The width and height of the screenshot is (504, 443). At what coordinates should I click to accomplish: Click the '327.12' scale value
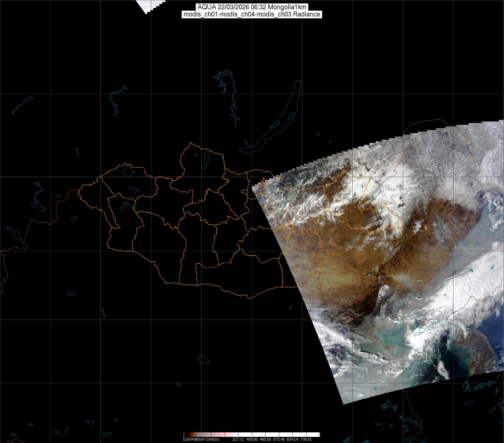[x=238, y=440]
